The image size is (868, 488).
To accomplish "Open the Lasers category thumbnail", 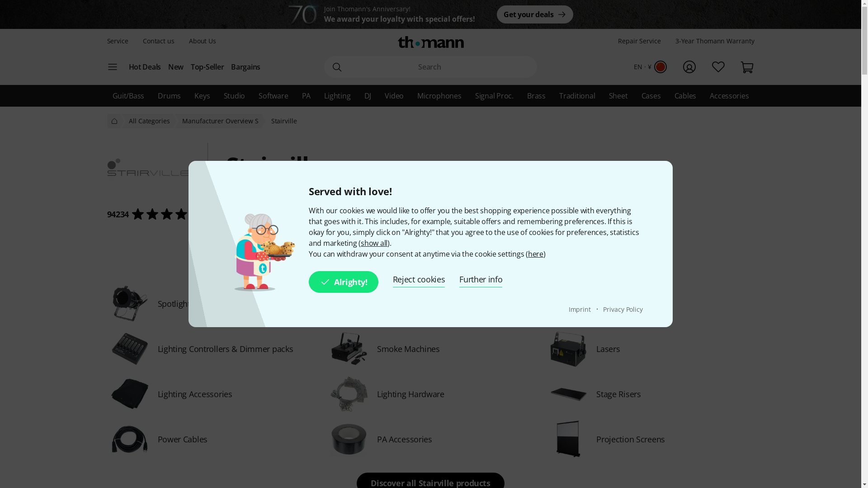I will [x=568, y=349].
